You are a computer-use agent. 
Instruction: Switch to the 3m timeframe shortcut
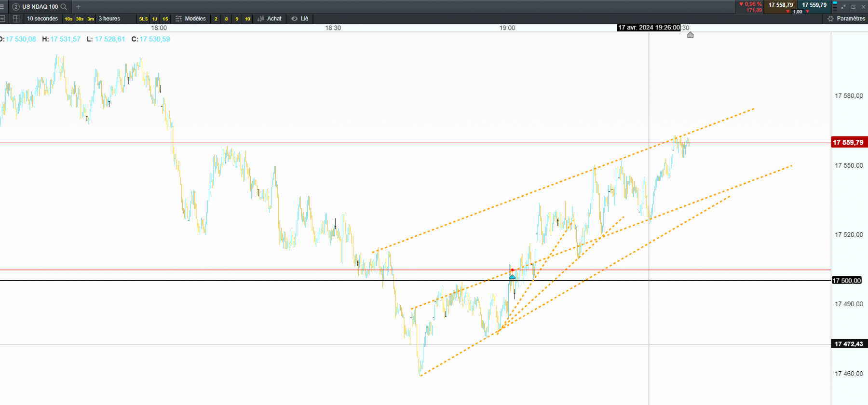coord(91,19)
